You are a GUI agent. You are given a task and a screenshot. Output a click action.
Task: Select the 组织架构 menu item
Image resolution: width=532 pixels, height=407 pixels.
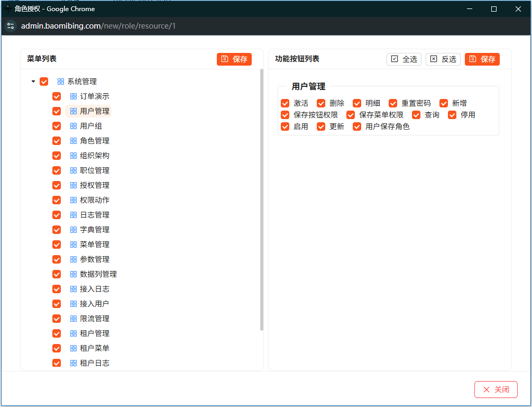(95, 156)
